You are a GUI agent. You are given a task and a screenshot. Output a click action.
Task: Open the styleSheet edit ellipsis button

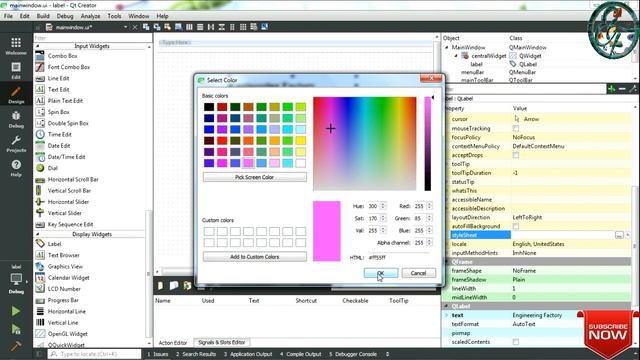point(619,235)
